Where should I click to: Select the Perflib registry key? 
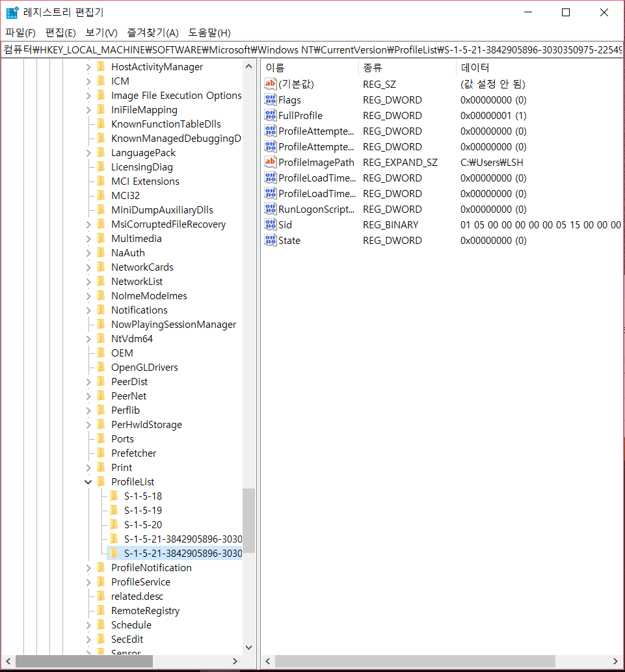click(126, 410)
